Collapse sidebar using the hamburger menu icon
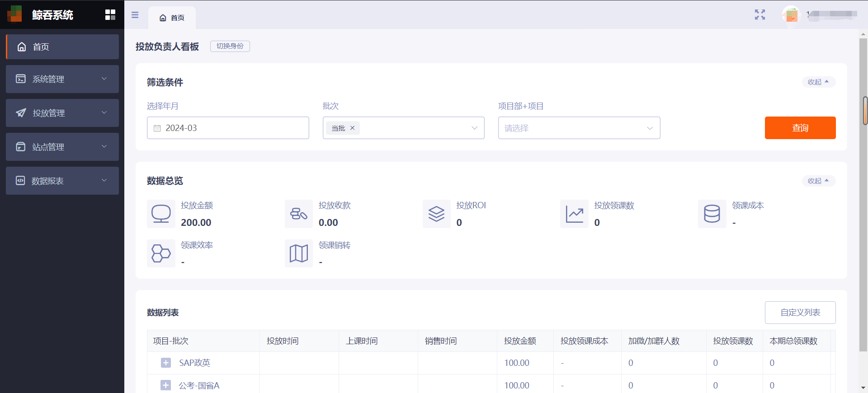868x393 pixels. click(135, 15)
